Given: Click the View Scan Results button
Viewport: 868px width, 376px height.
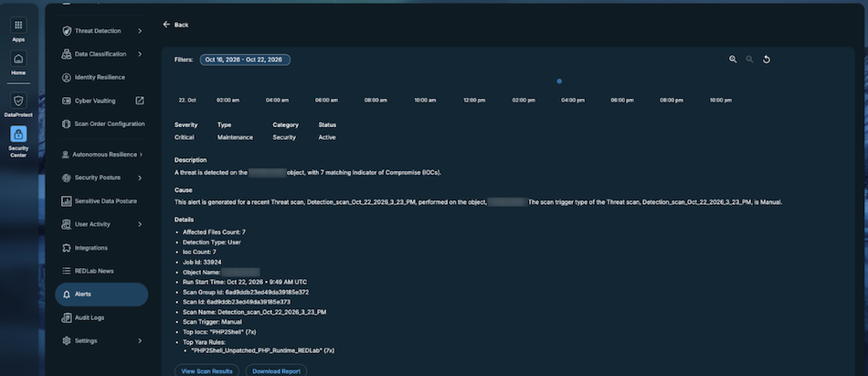Looking at the screenshot, I should click(207, 371).
